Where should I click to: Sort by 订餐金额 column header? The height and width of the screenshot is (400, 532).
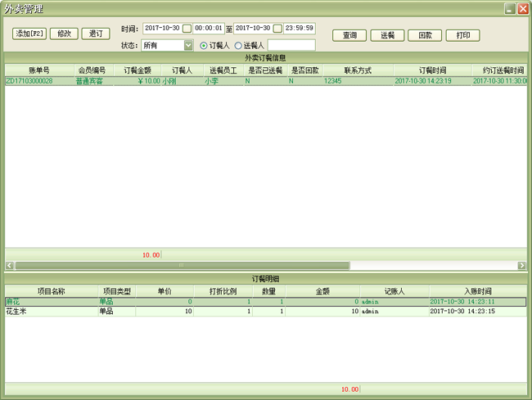coord(138,70)
